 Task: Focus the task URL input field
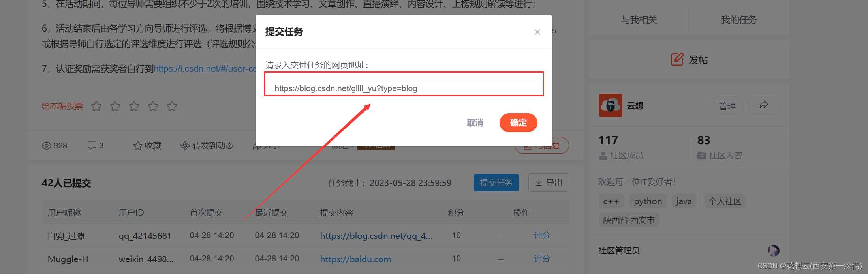tap(404, 88)
